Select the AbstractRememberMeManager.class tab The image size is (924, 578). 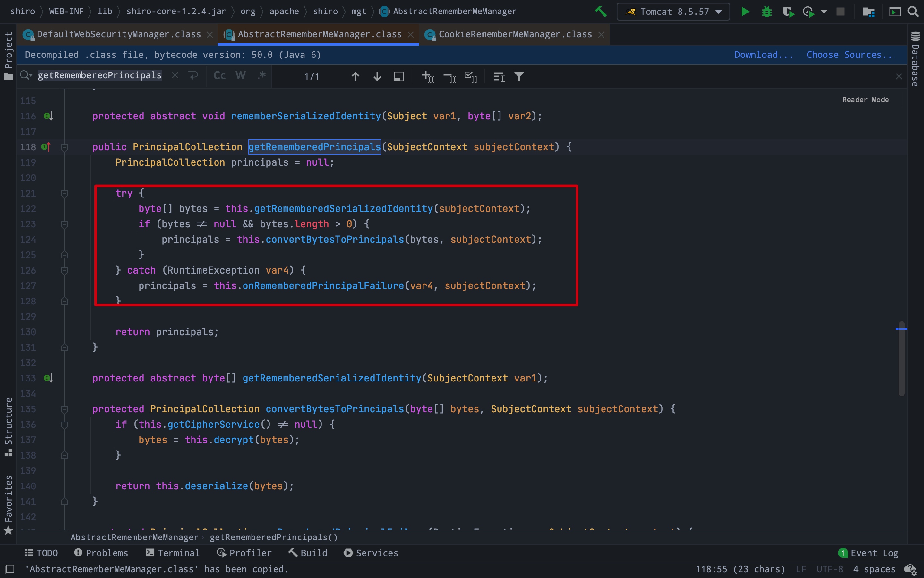[x=320, y=34]
